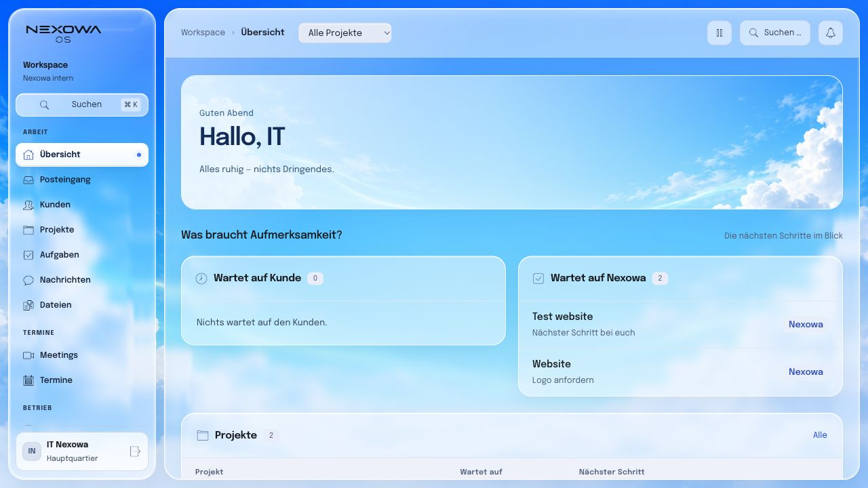Open the Alle Projekte dropdown
The height and width of the screenshot is (488, 868).
click(345, 33)
